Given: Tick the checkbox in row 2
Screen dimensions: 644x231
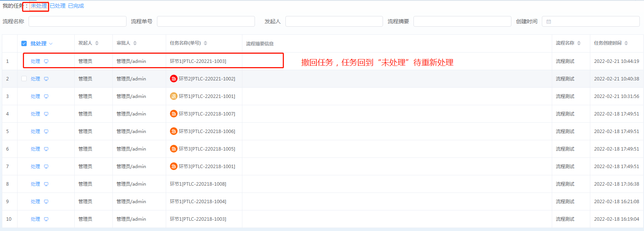Looking at the screenshot, I should (x=24, y=79).
